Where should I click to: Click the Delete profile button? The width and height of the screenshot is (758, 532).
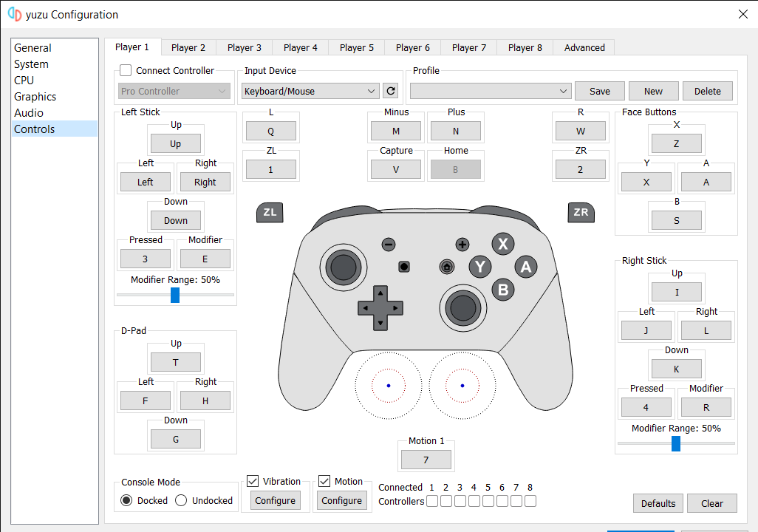707,91
